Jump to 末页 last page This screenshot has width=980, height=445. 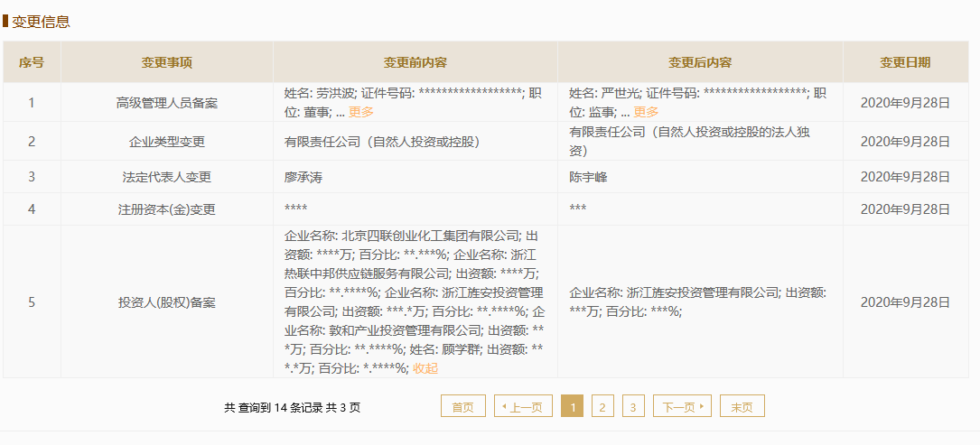point(742,407)
